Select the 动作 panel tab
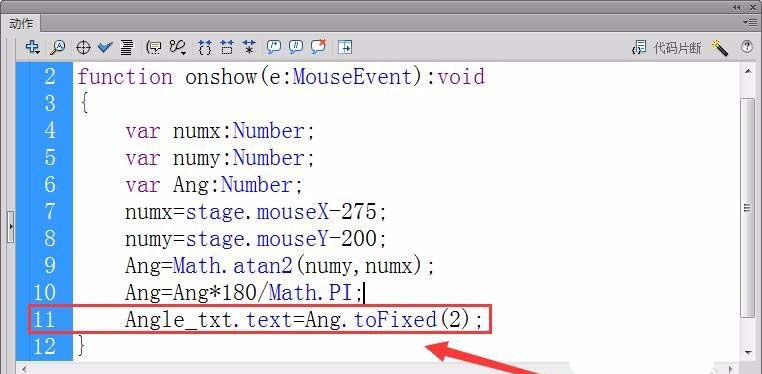The width and height of the screenshot is (762, 374). 21,23
